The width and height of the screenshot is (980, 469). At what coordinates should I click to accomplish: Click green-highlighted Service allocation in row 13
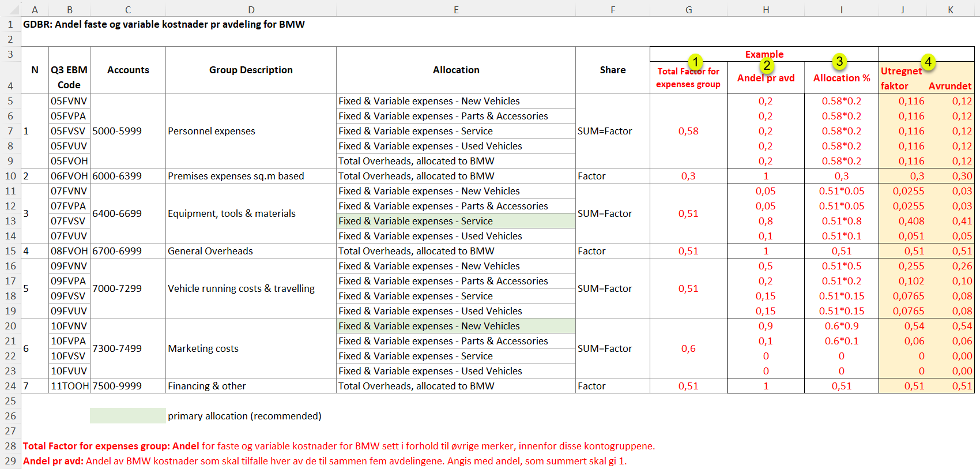point(456,221)
